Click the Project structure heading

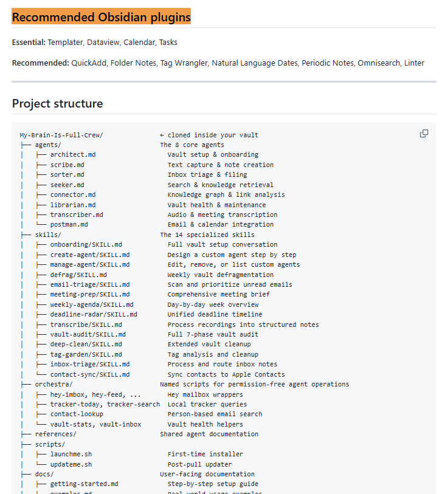(x=57, y=104)
